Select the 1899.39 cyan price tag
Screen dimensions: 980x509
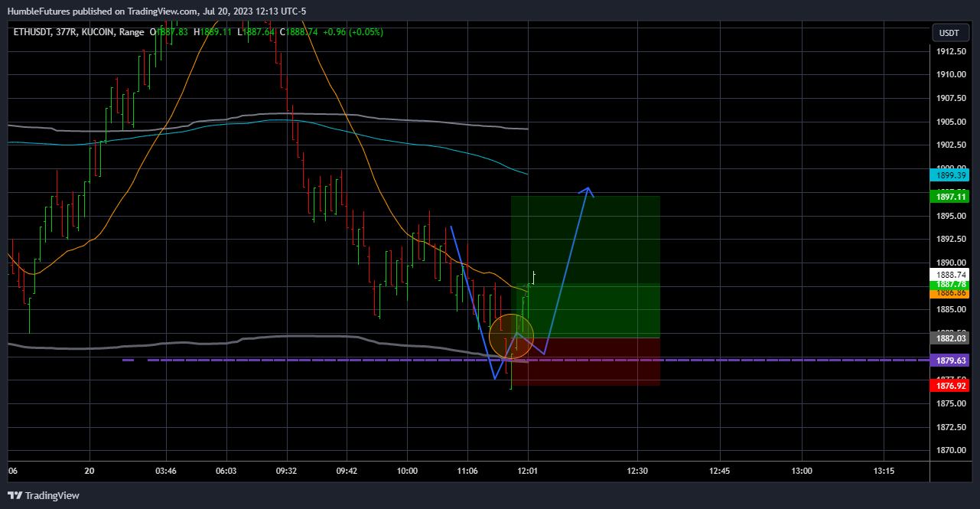coord(949,175)
